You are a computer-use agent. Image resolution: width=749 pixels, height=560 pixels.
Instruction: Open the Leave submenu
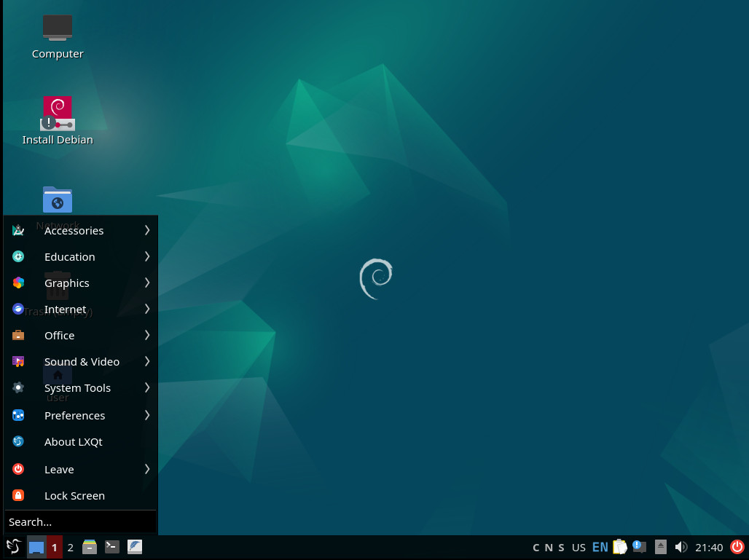point(81,470)
